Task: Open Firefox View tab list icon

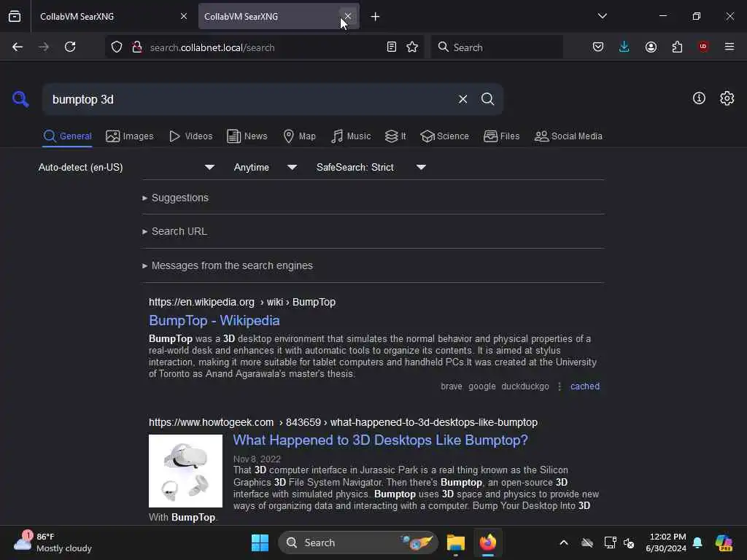Action: [x=15, y=16]
